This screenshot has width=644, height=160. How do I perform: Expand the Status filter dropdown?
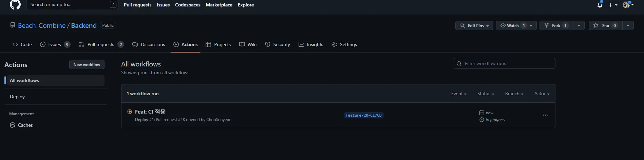[486, 94]
